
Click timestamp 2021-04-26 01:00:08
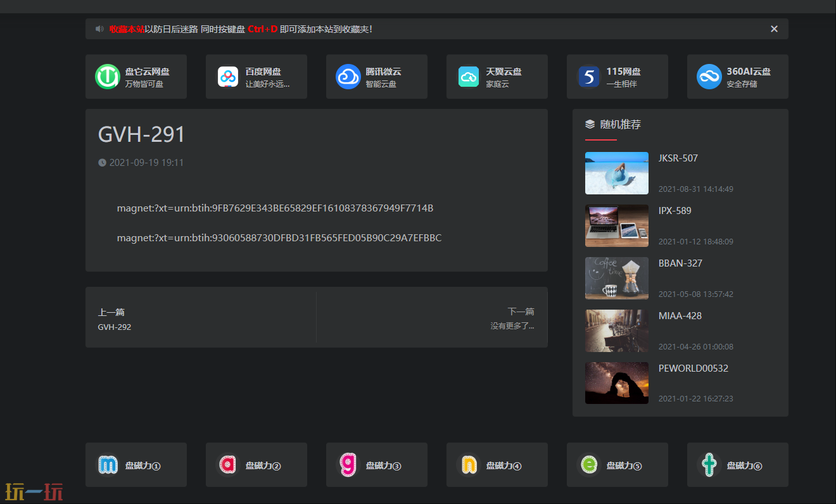pos(696,347)
